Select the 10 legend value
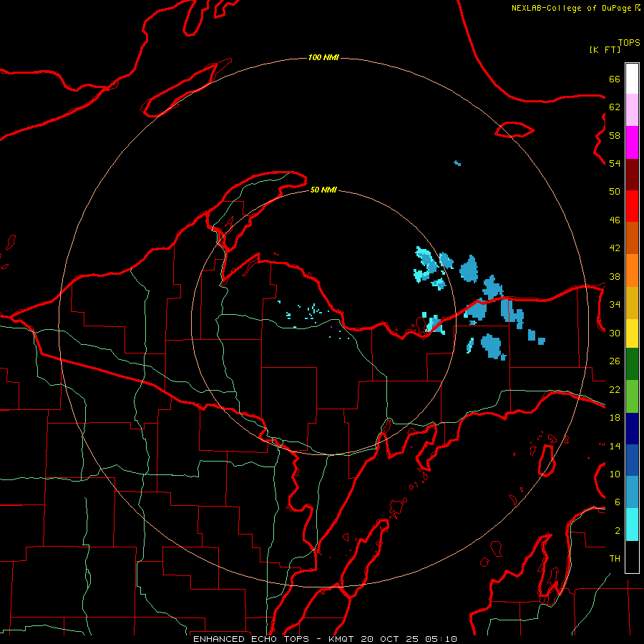Screen dimensions: 644x644 coord(615,474)
